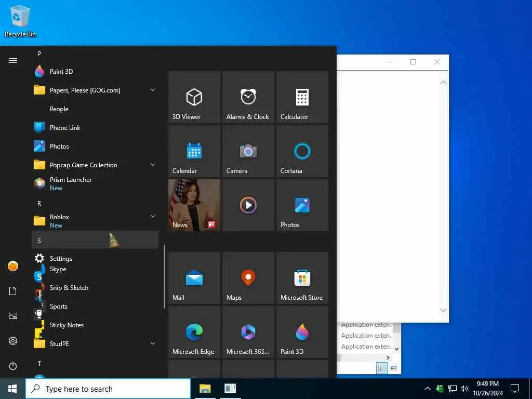The width and height of the screenshot is (532, 399).
Task: Switch to the second taskbar app window
Action: pos(230,389)
